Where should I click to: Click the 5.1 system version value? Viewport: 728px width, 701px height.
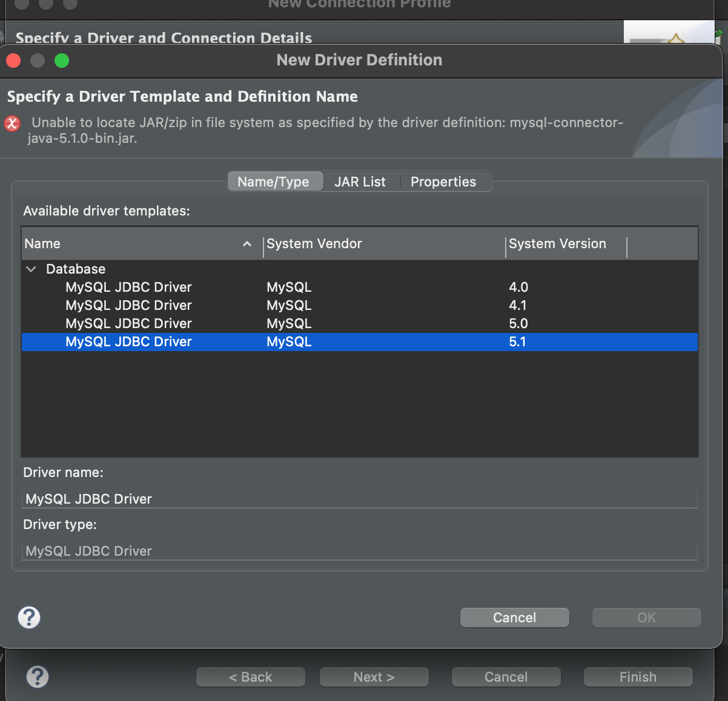pyautogui.click(x=517, y=341)
